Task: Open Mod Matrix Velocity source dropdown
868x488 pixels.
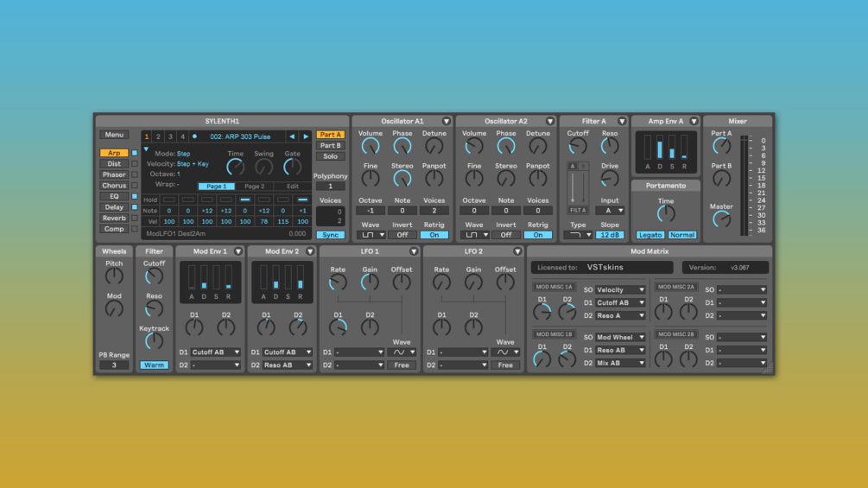Action: (620, 290)
